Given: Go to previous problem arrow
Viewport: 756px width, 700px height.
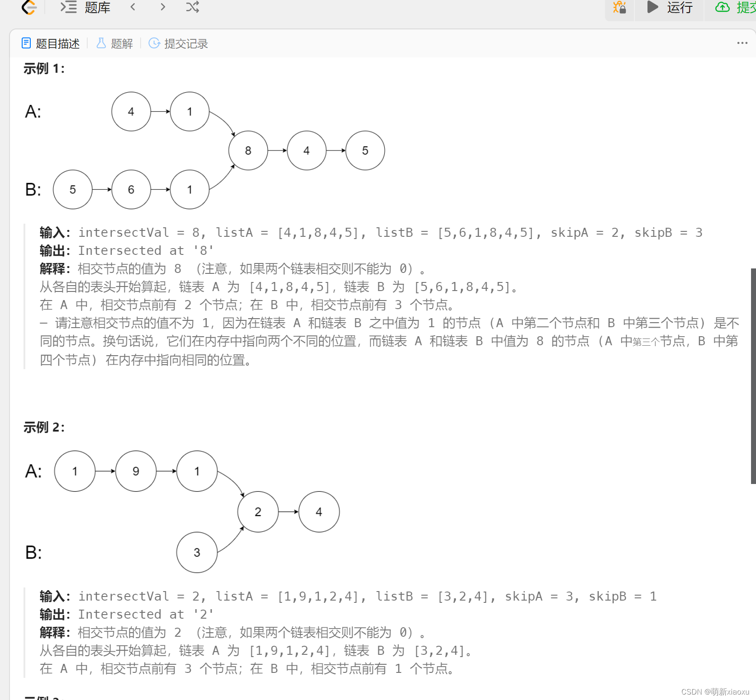Looking at the screenshot, I should [x=133, y=7].
